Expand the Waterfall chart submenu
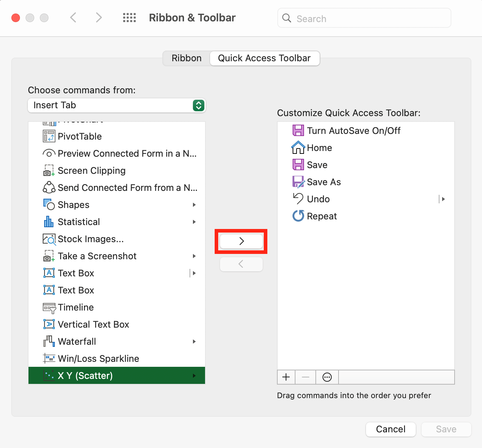The width and height of the screenshot is (482, 448). click(x=194, y=342)
